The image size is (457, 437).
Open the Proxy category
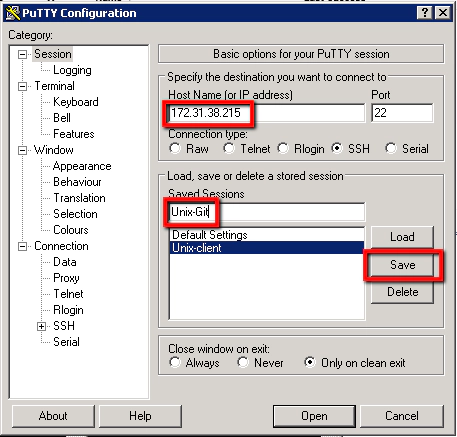coord(66,278)
